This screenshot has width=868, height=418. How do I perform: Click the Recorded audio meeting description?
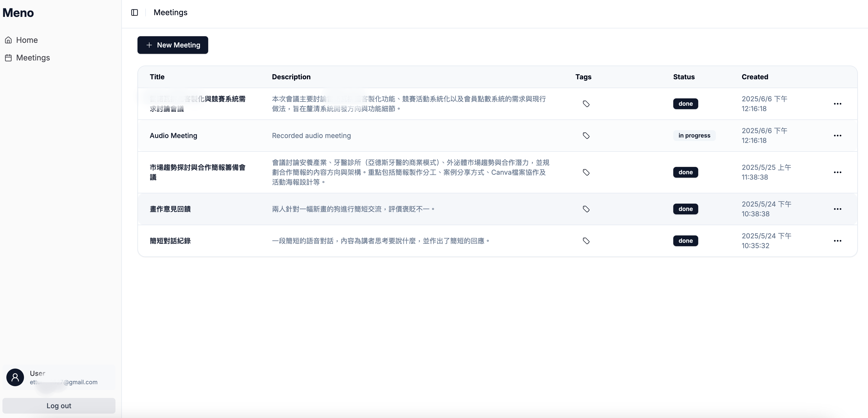pyautogui.click(x=311, y=136)
